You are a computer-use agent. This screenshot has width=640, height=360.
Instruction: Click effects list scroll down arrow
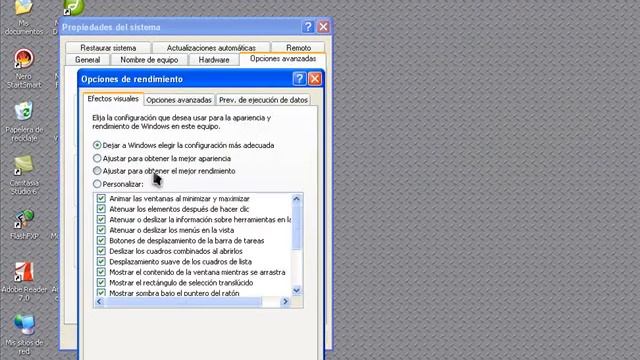[x=297, y=290]
